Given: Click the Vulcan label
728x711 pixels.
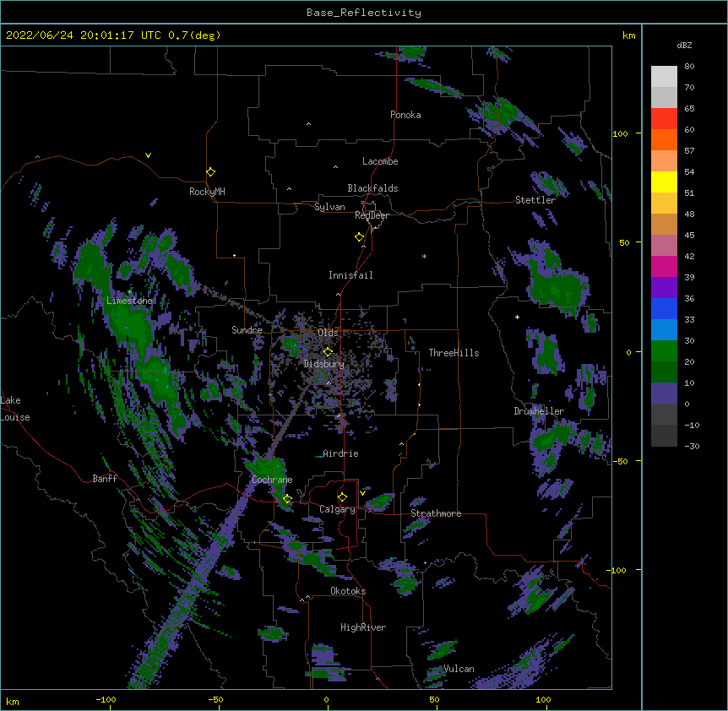Looking at the screenshot, I should [459, 669].
